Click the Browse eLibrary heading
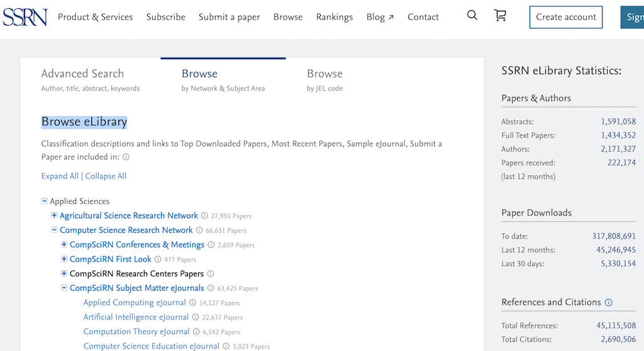Viewport: 644px width, 351px height. pos(84,121)
